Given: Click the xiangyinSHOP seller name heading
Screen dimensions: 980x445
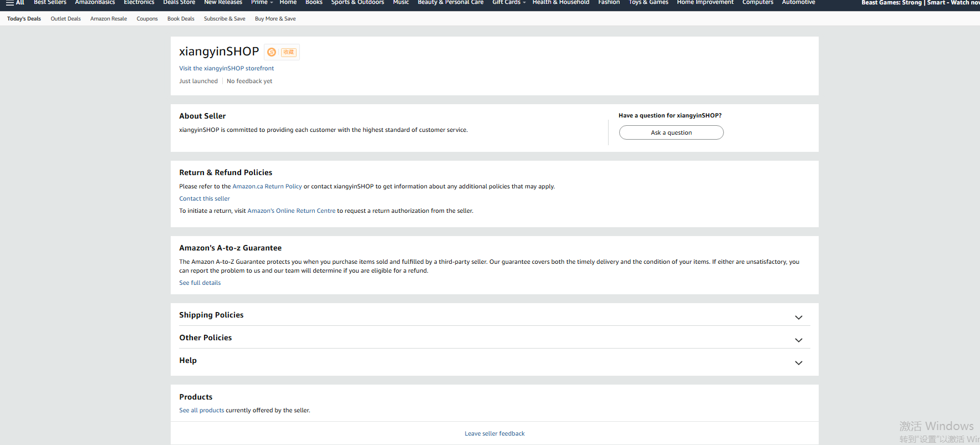Looking at the screenshot, I should 219,52.
